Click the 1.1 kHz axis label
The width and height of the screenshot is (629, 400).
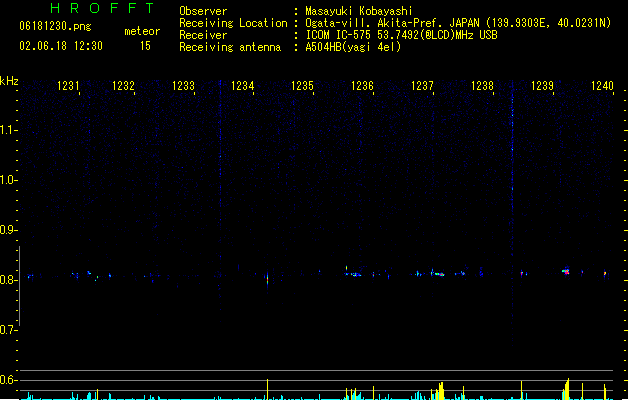pyautogui.click(x=8, y=130)
